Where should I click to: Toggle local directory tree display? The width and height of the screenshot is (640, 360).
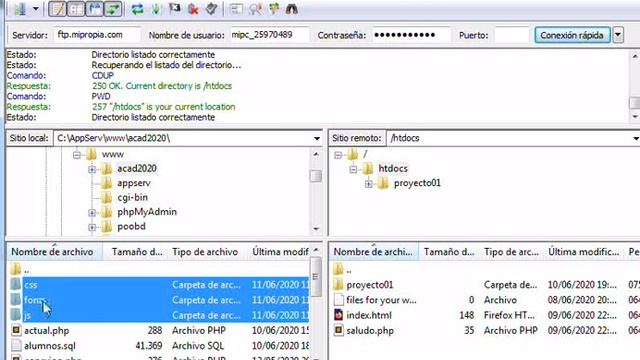(x=76, y=9)
